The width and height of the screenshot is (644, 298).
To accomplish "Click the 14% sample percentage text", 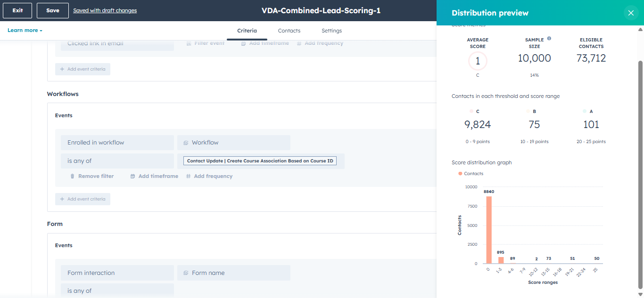I will click(534, 75).
